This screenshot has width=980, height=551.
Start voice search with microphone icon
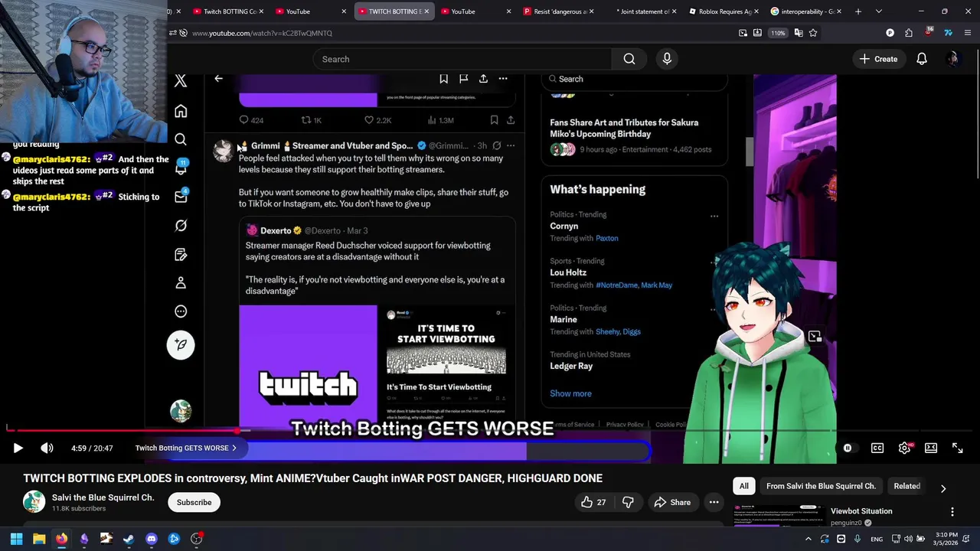(667, 59)
